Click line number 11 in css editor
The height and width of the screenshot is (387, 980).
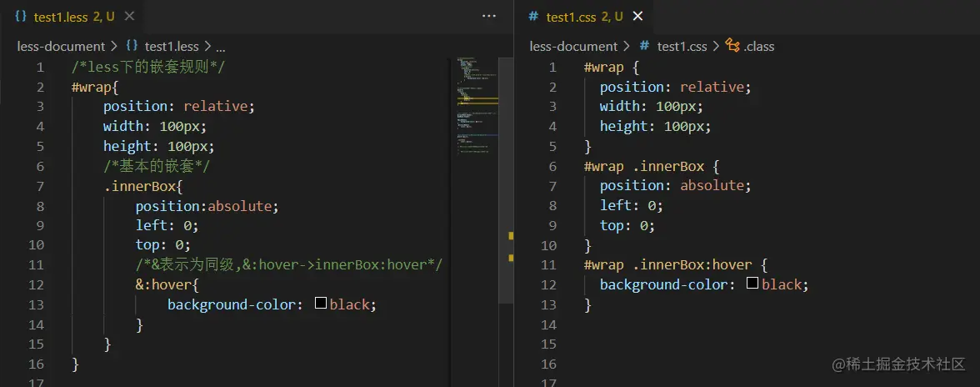(548, 265)
